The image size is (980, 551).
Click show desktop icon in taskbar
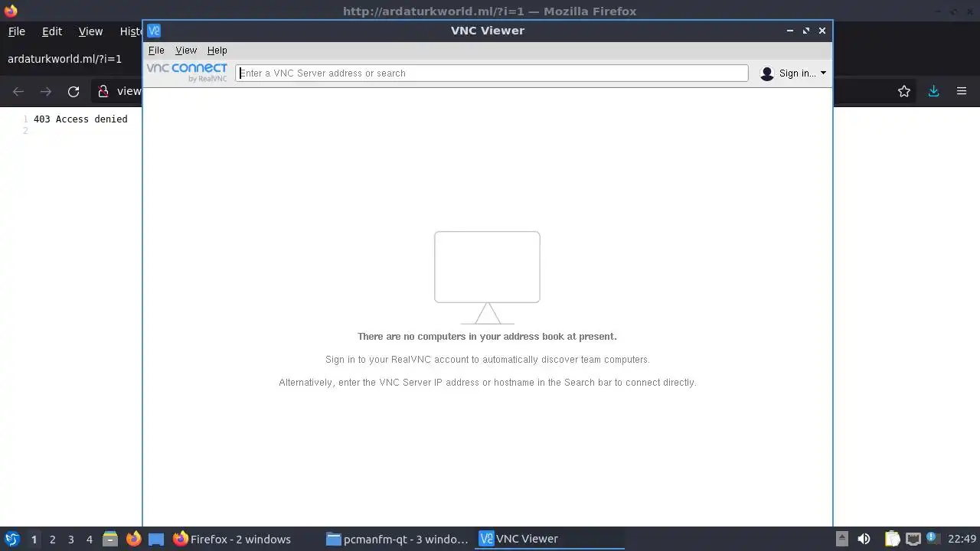pyautogui.click(x=156, y=539)
